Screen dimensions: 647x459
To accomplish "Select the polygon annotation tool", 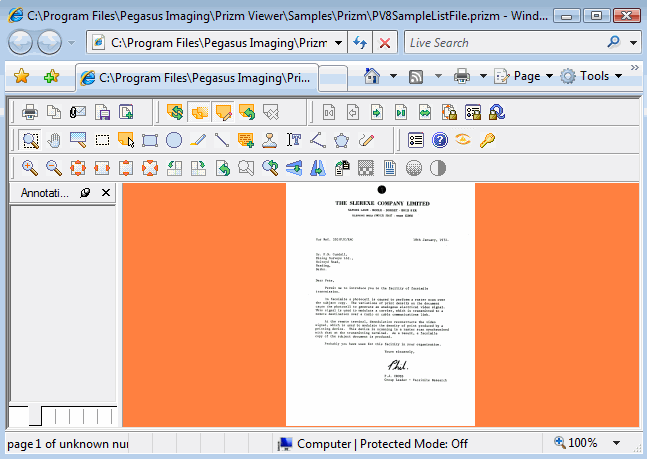I will (x=342, y=140).
